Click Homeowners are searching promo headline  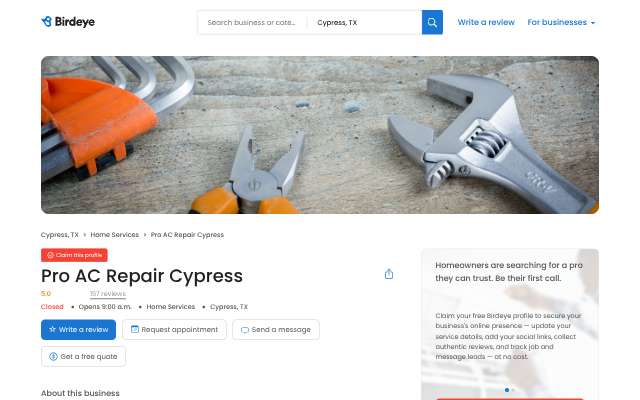(509, 271)
